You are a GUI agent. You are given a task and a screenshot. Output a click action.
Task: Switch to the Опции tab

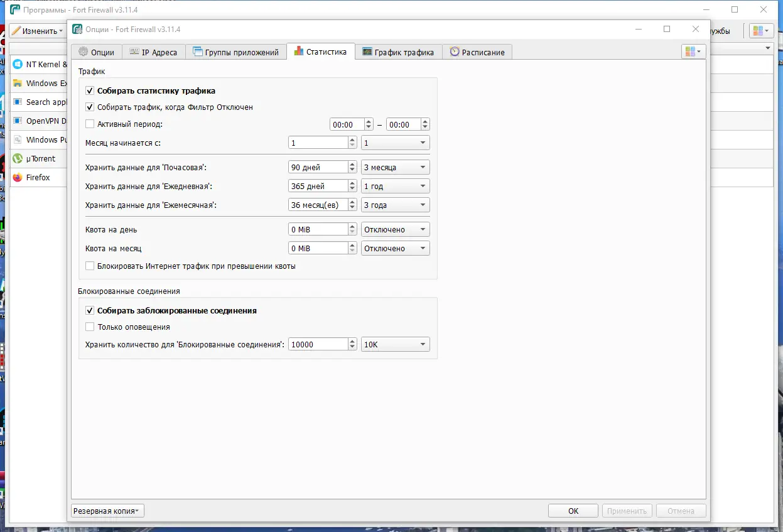coord(97,52)
